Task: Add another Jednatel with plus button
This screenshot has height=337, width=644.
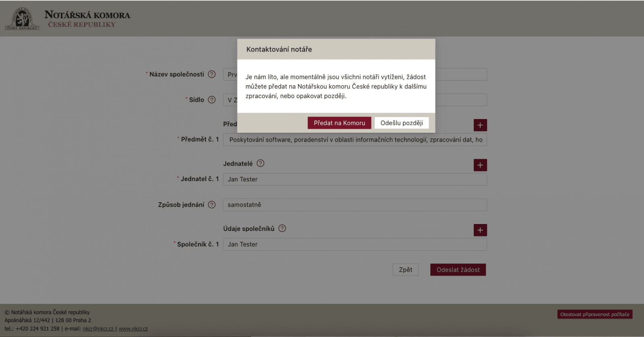Action: (480, 165)
